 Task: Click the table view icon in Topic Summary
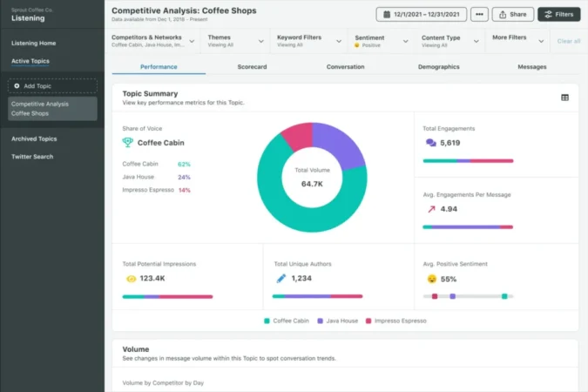tap(564, 98)
